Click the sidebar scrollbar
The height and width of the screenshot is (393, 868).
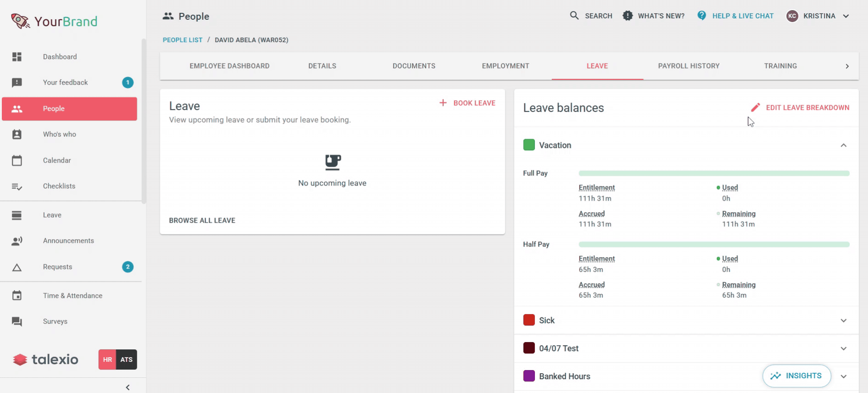tap(144, 121)
